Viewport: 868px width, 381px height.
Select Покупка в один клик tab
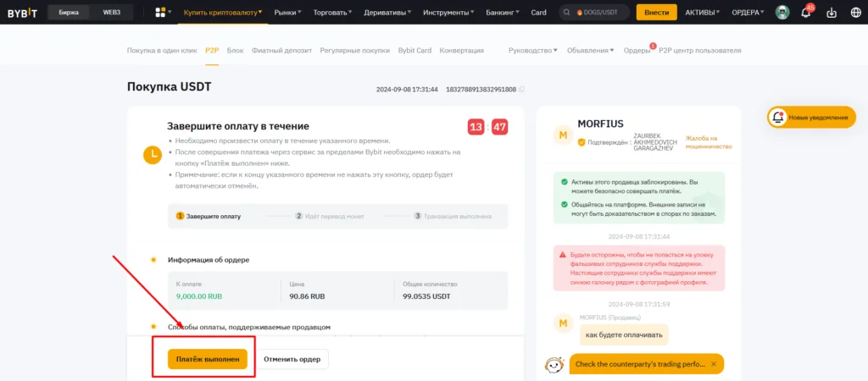pos(162,50)
